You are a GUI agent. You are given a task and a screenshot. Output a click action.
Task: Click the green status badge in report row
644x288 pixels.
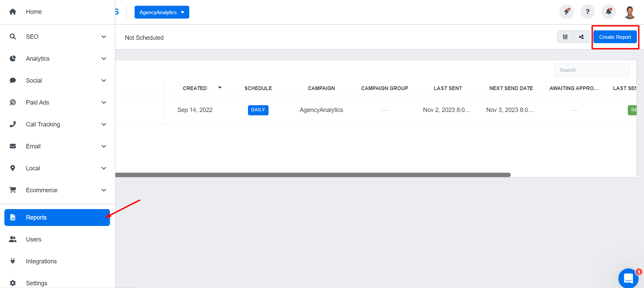pyautogui.click(x=632, y=110)
